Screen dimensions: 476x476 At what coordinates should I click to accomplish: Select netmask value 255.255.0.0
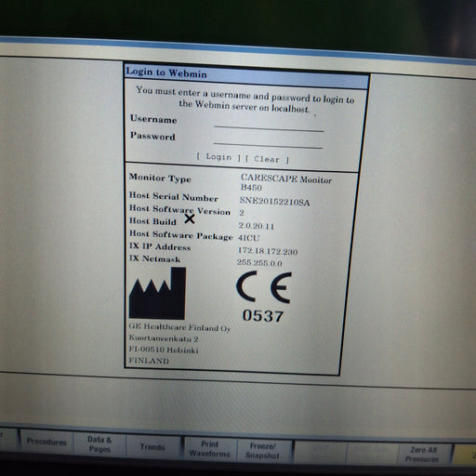259,263
